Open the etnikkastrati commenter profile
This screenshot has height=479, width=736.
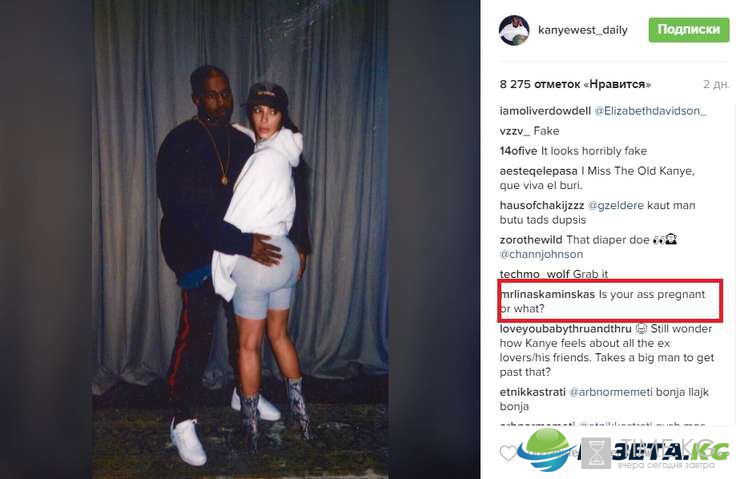[x=532, y=392]
